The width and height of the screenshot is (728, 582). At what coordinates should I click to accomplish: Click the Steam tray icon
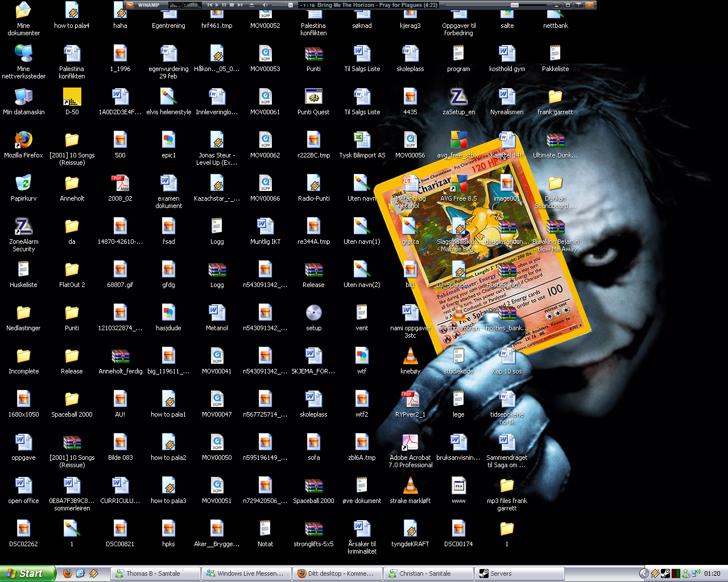coord(665,573)
